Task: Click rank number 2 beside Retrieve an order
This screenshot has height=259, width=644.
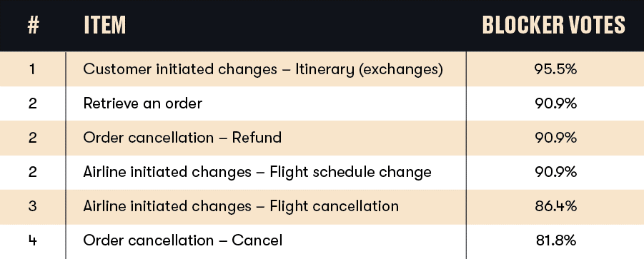Action: coord(32,103)
